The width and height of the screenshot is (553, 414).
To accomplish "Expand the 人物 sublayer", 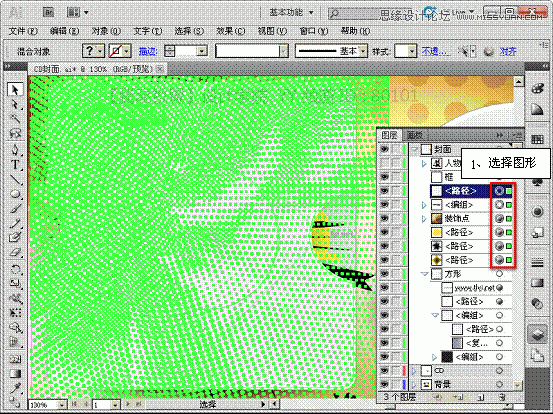I will coord(424,163).
